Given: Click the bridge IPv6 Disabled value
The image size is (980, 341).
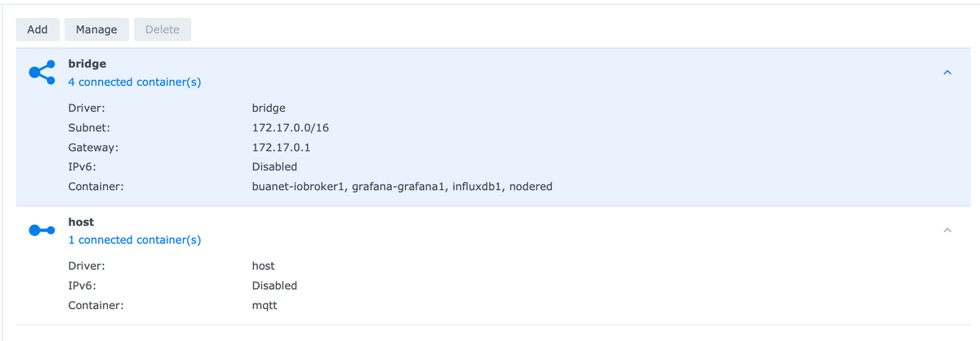Looking at the screenshot, I should [274, 167].
